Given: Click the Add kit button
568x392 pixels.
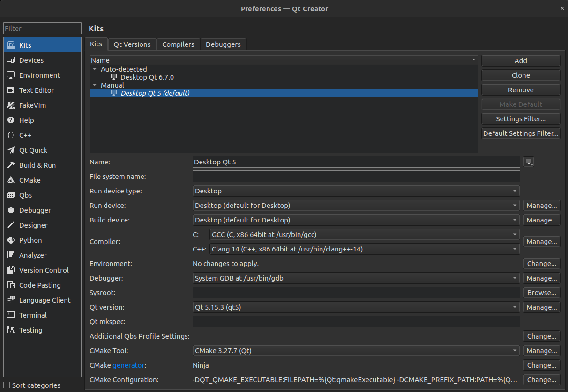Looking at the screenshot, I should (521, 61).
